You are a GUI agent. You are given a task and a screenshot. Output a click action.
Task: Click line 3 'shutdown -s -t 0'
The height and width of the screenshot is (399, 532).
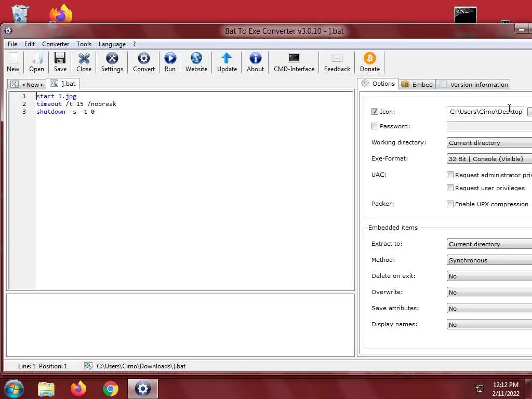(x=65, y=112)
